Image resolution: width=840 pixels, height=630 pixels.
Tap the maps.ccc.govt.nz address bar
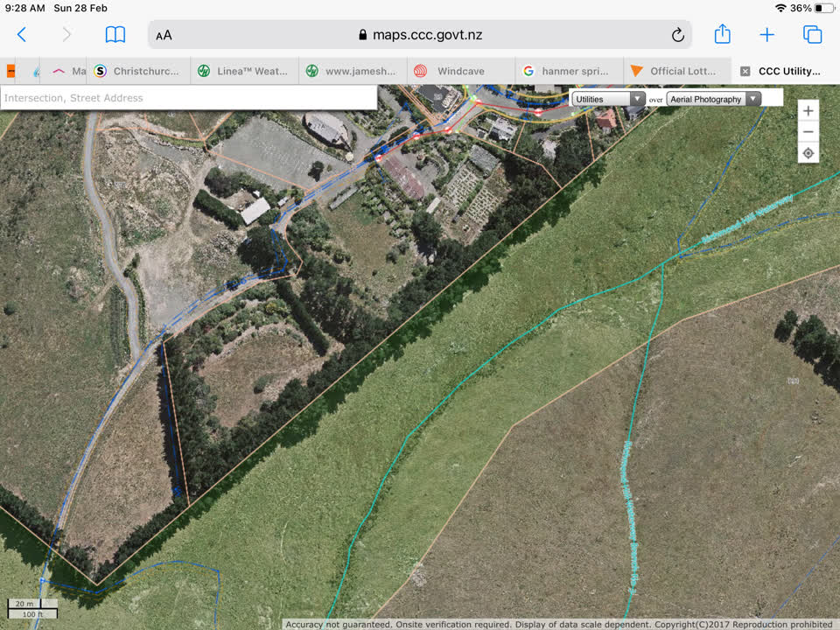419,35
